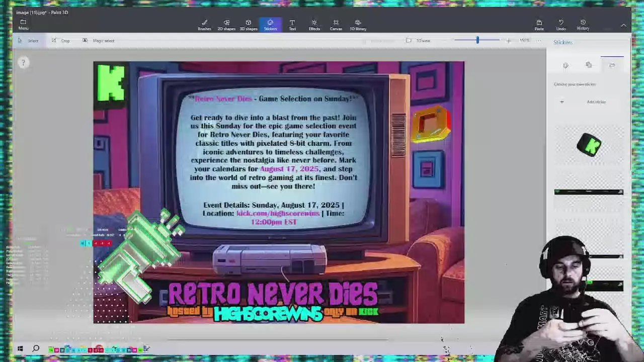644x362 pixels.
Task: Click the kick.com/highscorewins text on canvas
Action: point(278,213)
